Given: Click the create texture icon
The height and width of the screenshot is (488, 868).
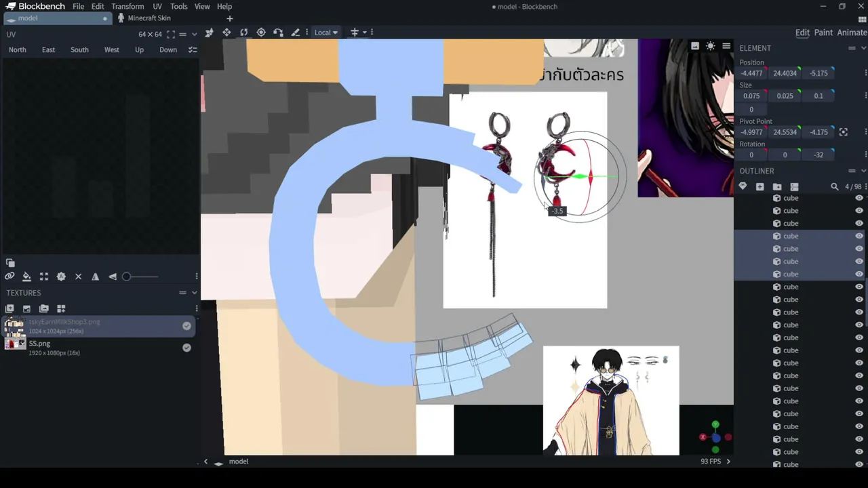Looking at the screenshot, I should pos(9,308).
